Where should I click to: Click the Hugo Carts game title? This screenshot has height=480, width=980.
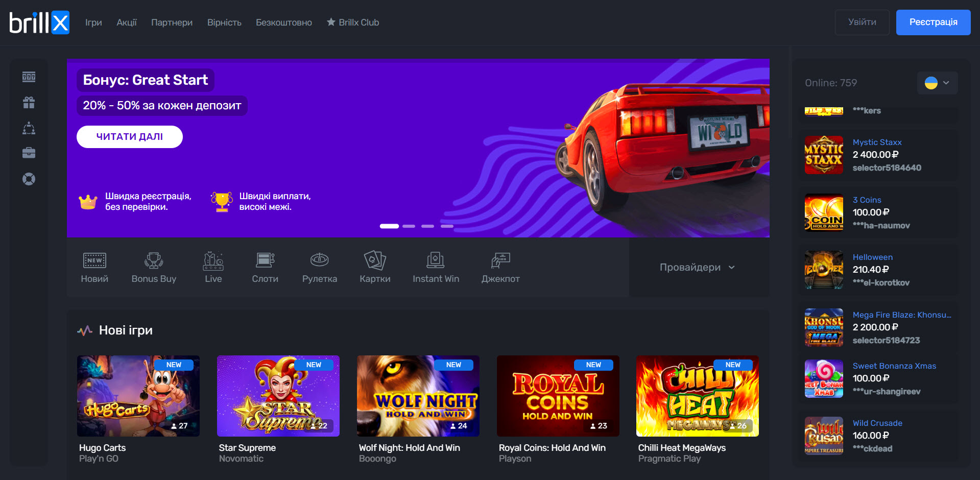coord(102,448)
